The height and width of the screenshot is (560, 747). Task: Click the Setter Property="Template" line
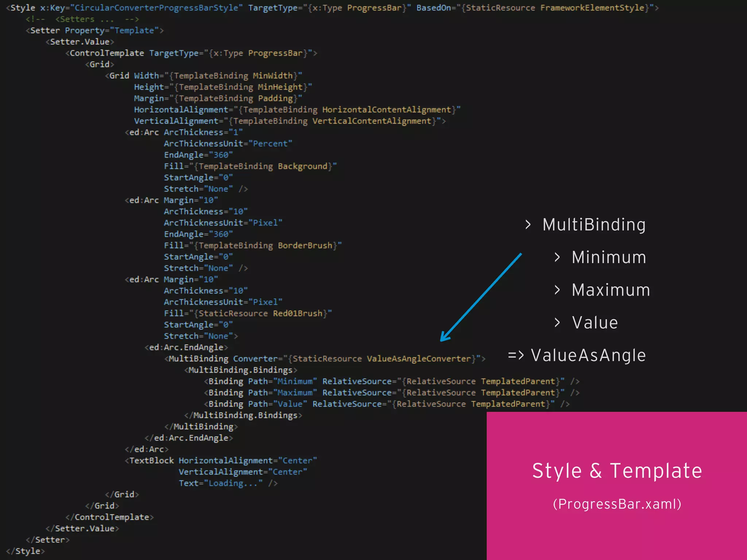click(95, 31)
